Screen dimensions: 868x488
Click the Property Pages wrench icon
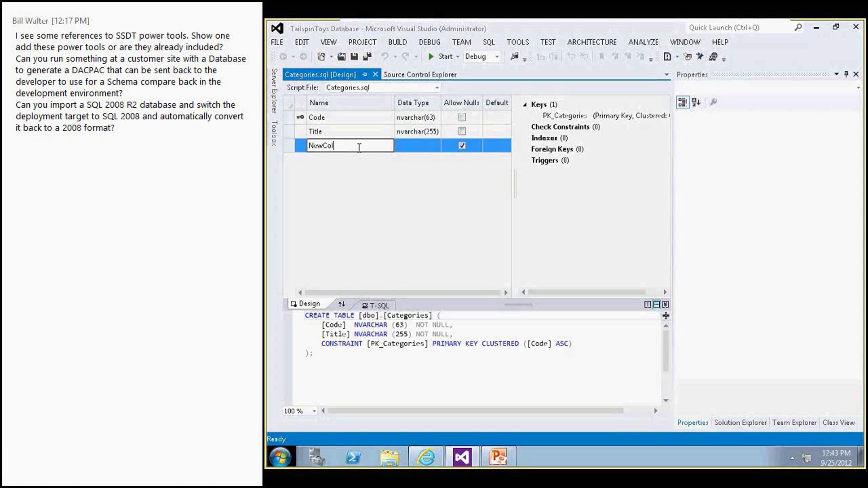coord(713,102)
